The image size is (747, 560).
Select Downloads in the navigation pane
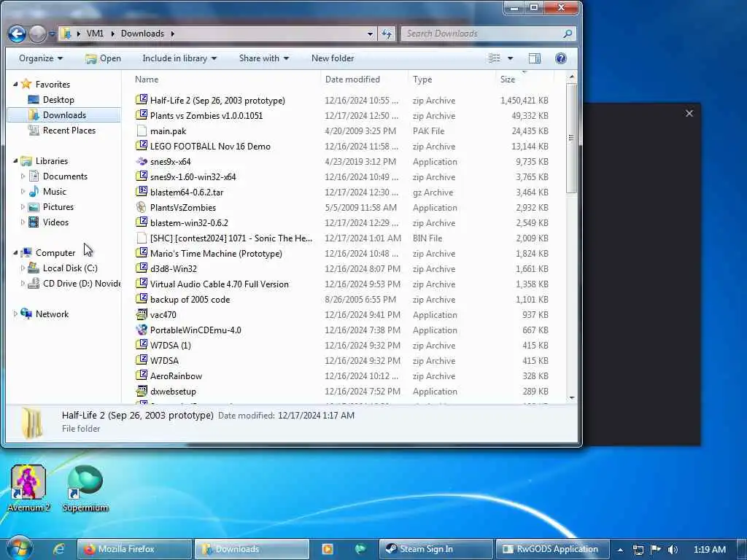[64, 114]
